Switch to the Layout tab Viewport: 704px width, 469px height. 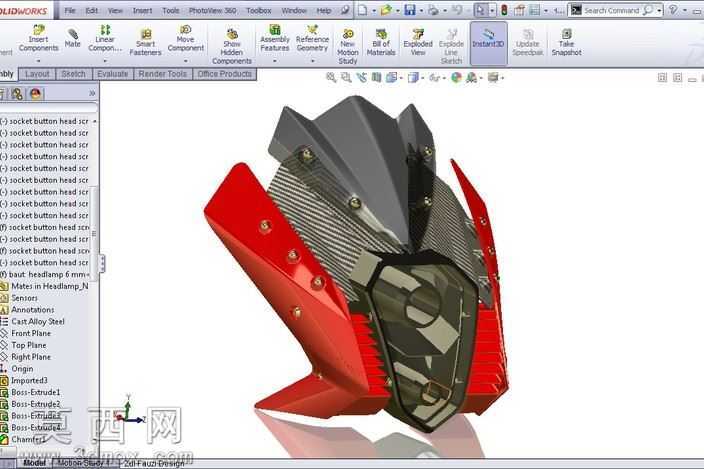coord(37,74)
